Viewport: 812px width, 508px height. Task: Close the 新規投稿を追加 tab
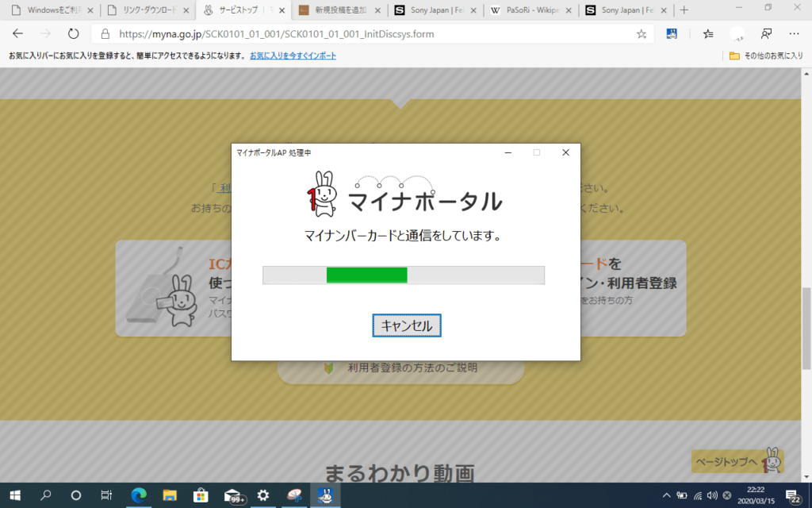(x=377, y=10)
